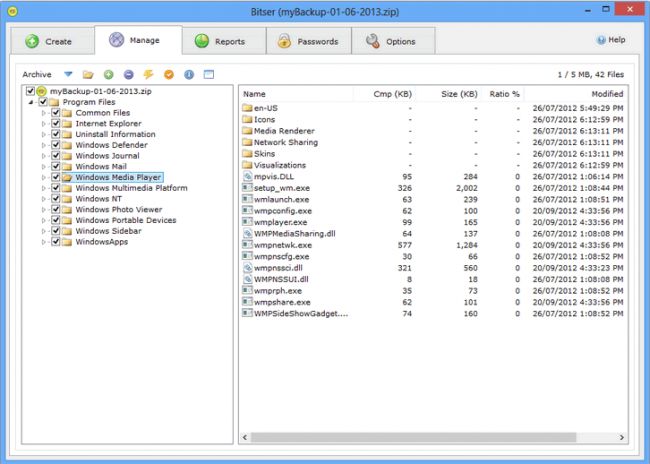Collapse the Program Files tree node
Viewport: 650px width, 464px height.
[31, 102]
